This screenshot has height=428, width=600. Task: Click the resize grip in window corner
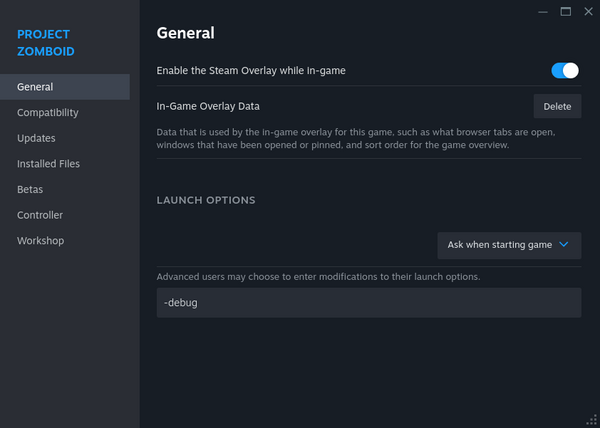click(x=592, y=420)
